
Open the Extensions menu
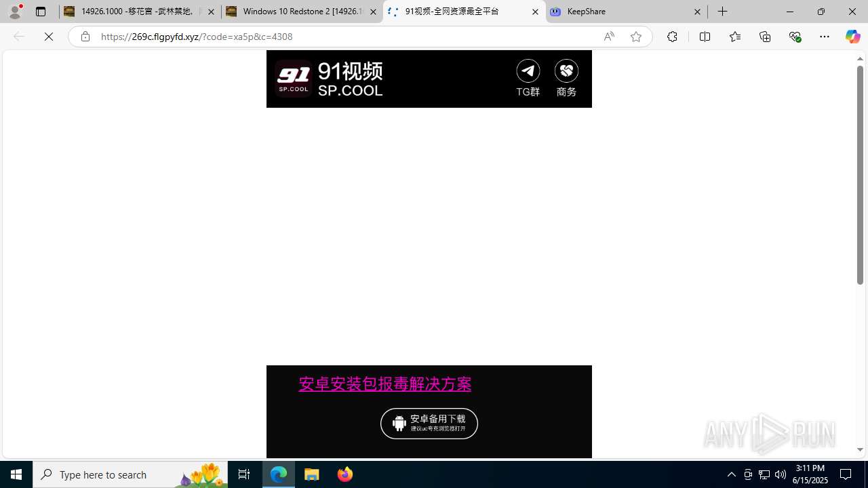672,37
